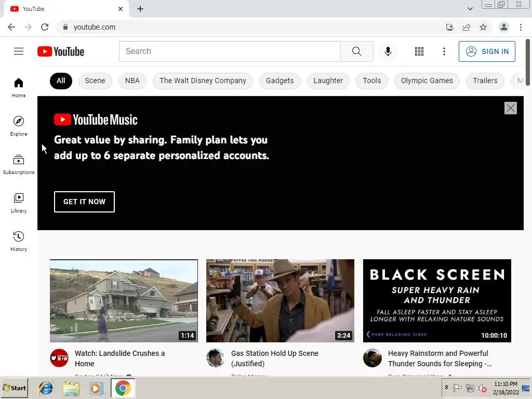532x399 pixels.
Task: Close the YouTube tab
Action: (x=121, y=9)
